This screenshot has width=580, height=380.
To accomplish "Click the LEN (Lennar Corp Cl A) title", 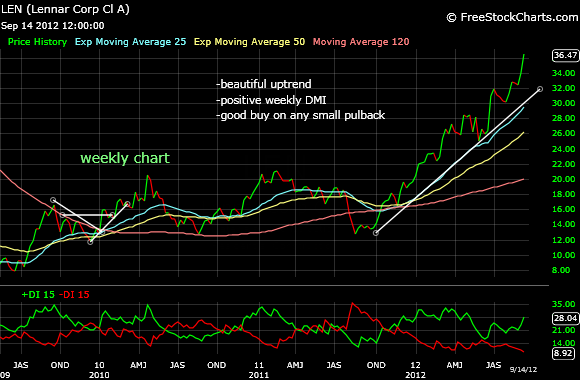I will tap(65, 9).
